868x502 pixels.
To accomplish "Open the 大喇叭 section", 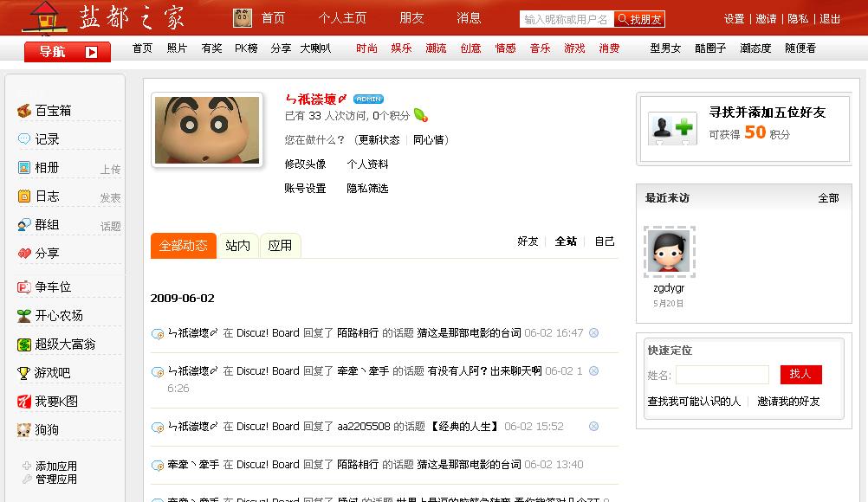I will [315, 48].
